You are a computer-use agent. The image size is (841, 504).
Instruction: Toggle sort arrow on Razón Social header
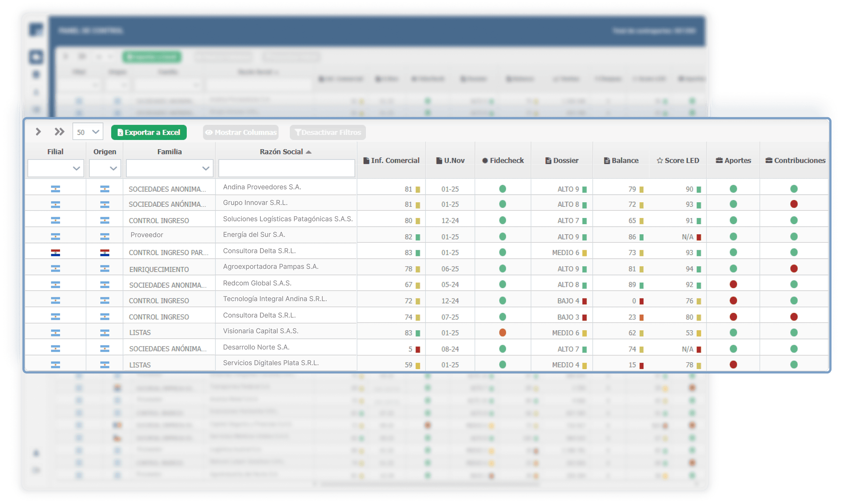coord(309,152)
